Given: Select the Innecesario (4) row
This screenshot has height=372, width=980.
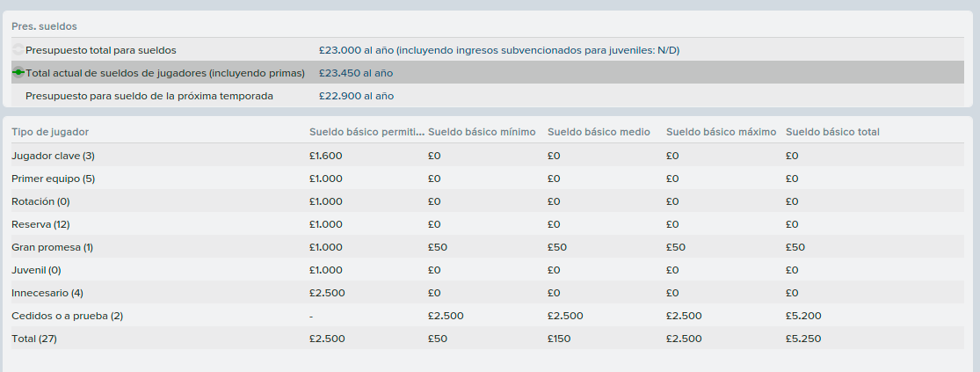Looking at the screenshot, I should (488, 293).
